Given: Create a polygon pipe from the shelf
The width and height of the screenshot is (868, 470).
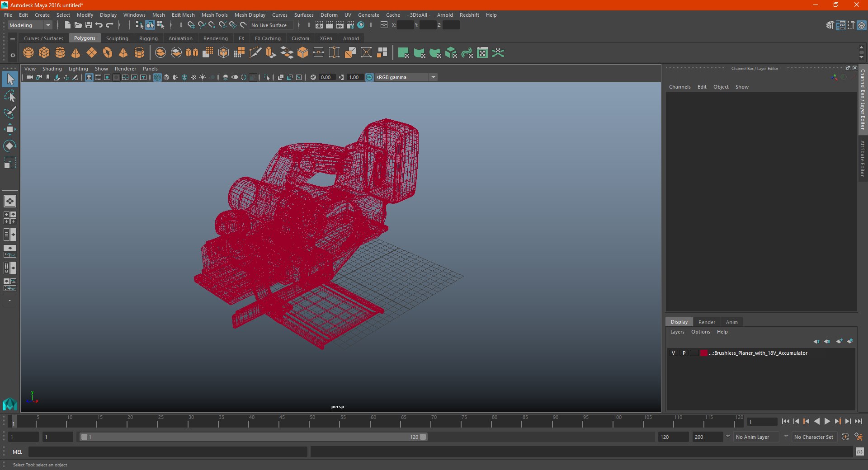Looking at the screenshot, I should pos(139,53).
